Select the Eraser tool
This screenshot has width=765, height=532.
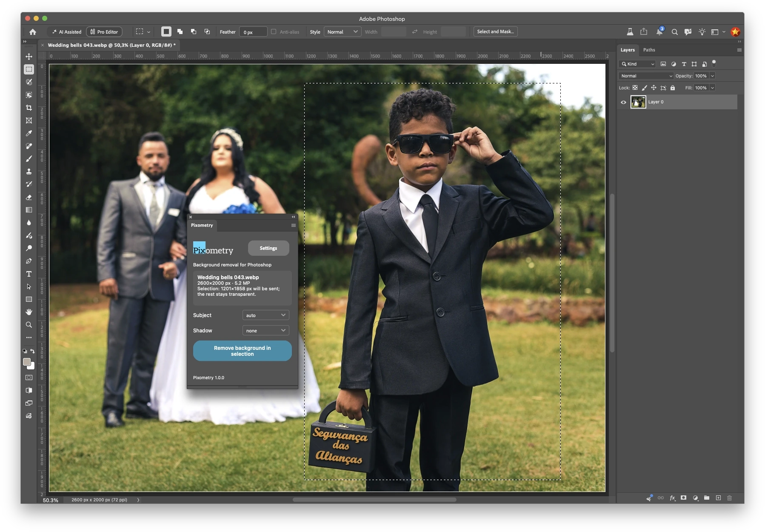click(x=29, y=197)
